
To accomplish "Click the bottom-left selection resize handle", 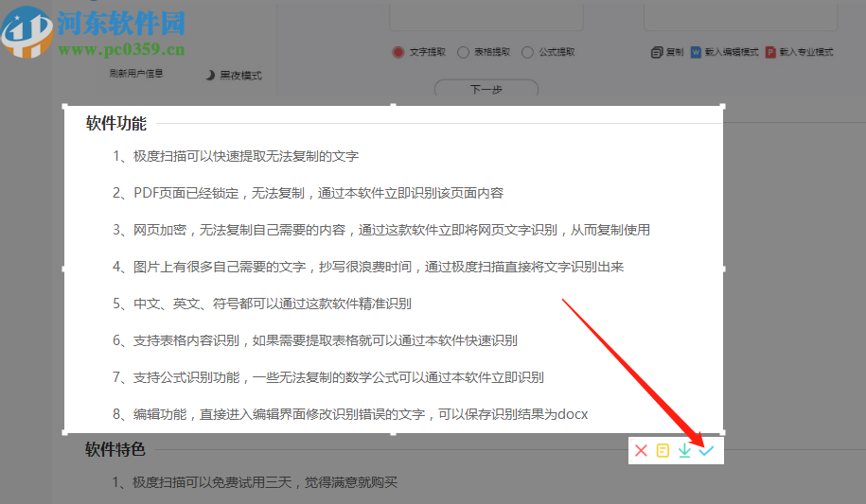I will [64, 433].
